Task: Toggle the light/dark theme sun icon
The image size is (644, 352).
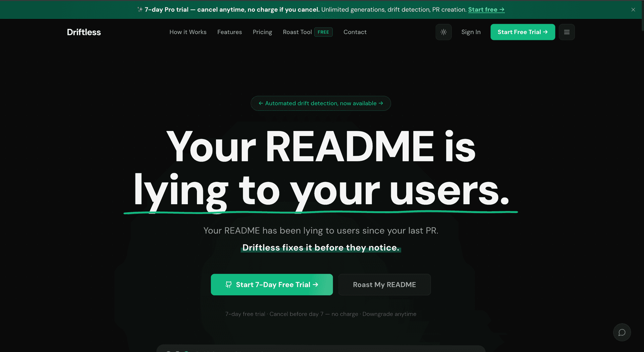Action: coord(443,32)
